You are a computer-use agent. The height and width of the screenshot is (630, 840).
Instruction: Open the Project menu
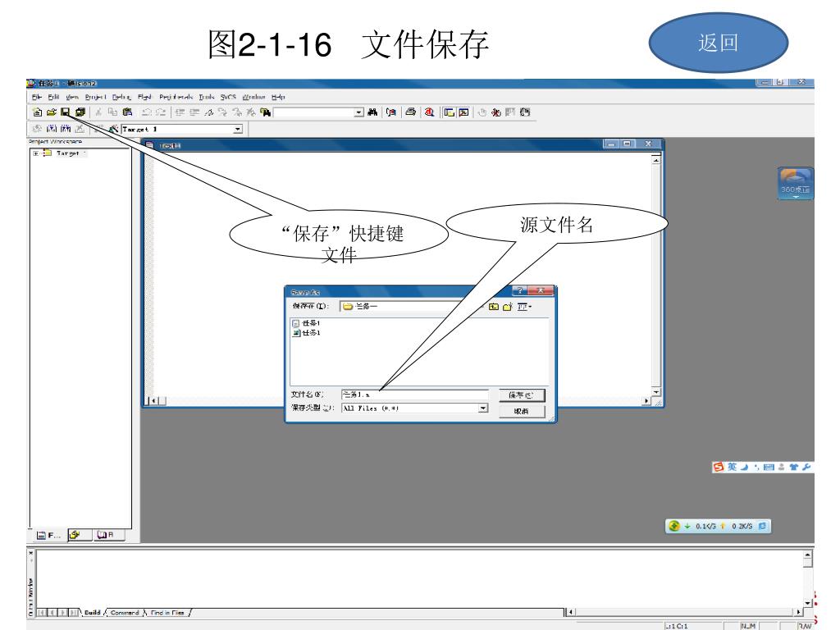pyautogui.click(x=95, y=97)
